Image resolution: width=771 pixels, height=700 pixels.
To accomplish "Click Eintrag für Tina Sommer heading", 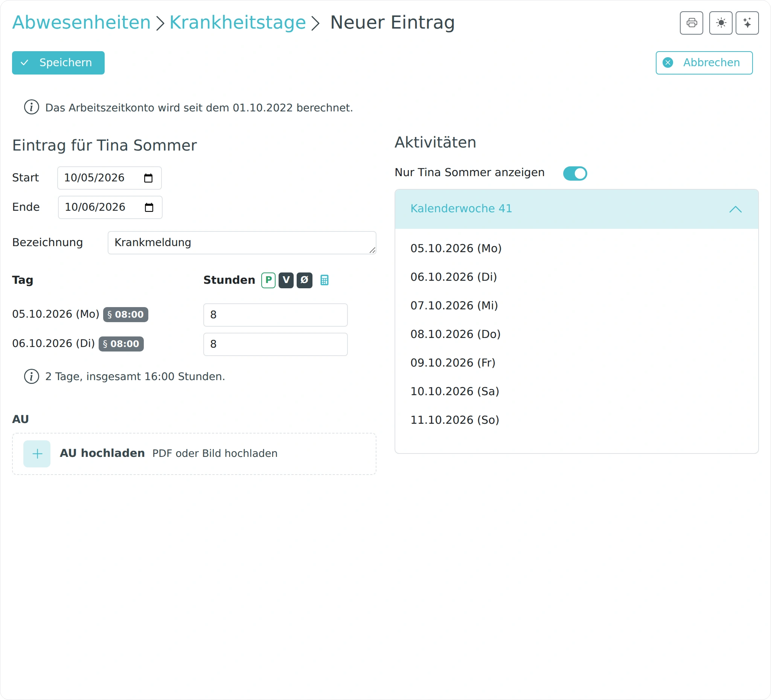I will [x=104, y=145].
